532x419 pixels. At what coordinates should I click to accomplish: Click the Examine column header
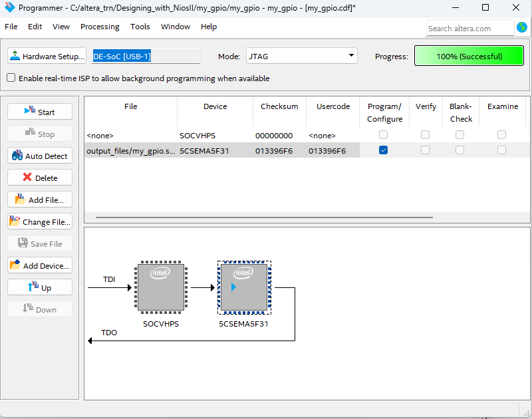coord(503,112)
